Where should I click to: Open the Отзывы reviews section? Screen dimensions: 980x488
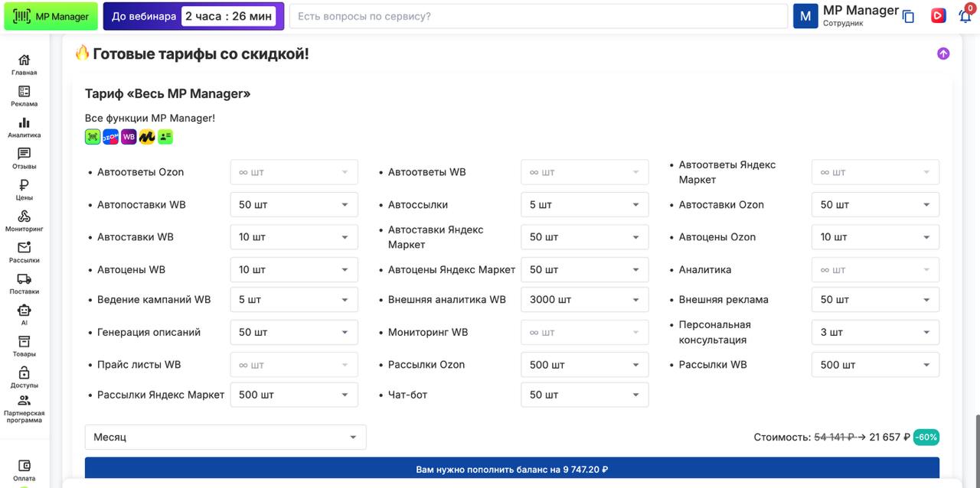point(24,158)
